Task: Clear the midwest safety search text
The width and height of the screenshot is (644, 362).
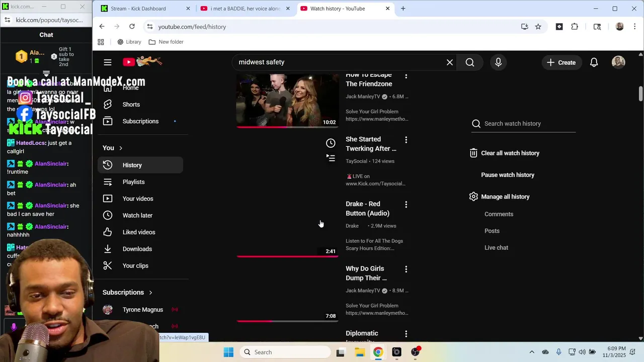Action: tap(450, 62)
